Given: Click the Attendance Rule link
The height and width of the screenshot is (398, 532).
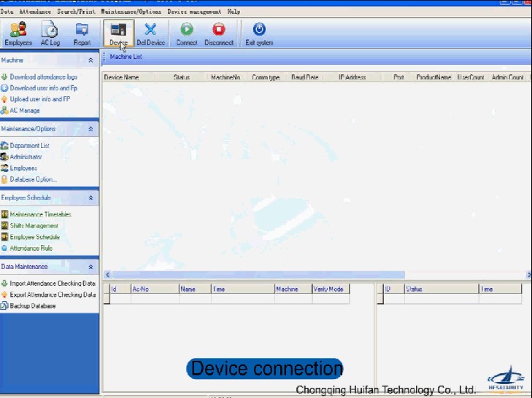Looking at the screenshot, I should click(31, 249).
